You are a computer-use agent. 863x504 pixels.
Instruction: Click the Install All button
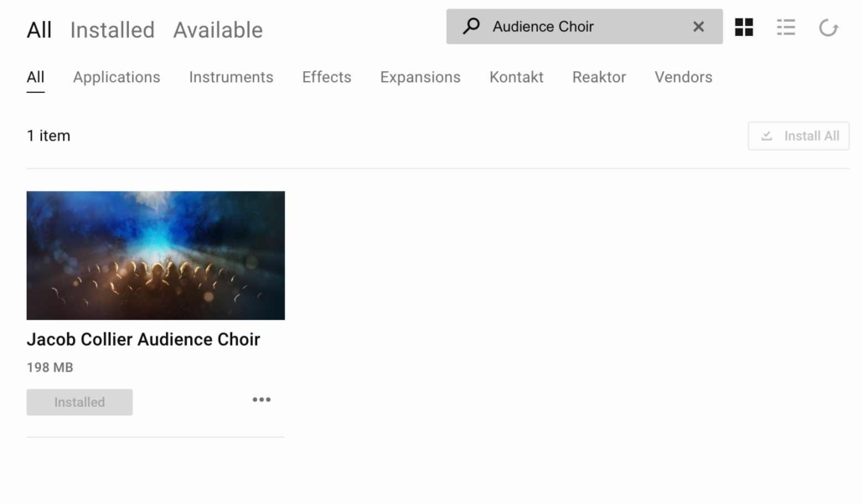click(x=798, y=136)
